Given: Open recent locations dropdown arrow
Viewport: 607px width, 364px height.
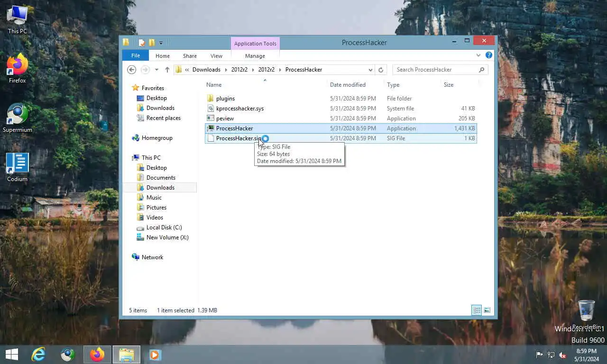Looking at the screenshot, I should [156, 70].
